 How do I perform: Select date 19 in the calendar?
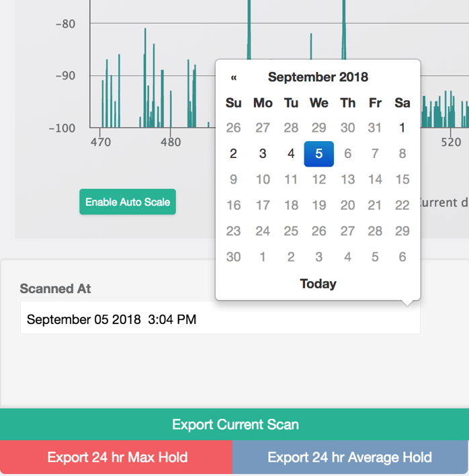click(319, 205)
